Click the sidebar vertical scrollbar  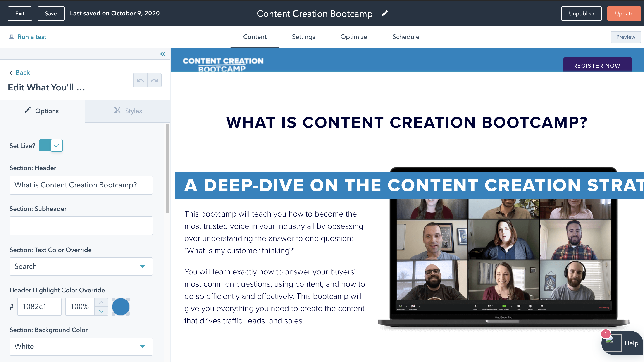coord(167,169)
